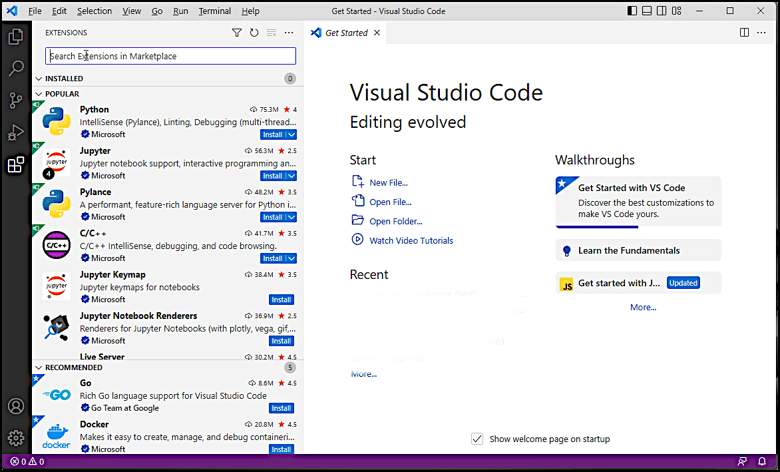Click the Open Folder link
The width and height of the screenshot is (780, 472).
395,221
